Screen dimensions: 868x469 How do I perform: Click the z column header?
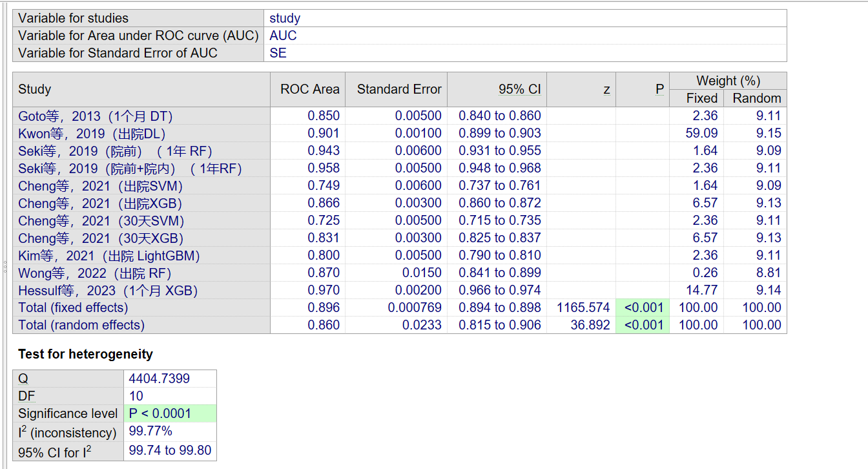tap(606, 89)
